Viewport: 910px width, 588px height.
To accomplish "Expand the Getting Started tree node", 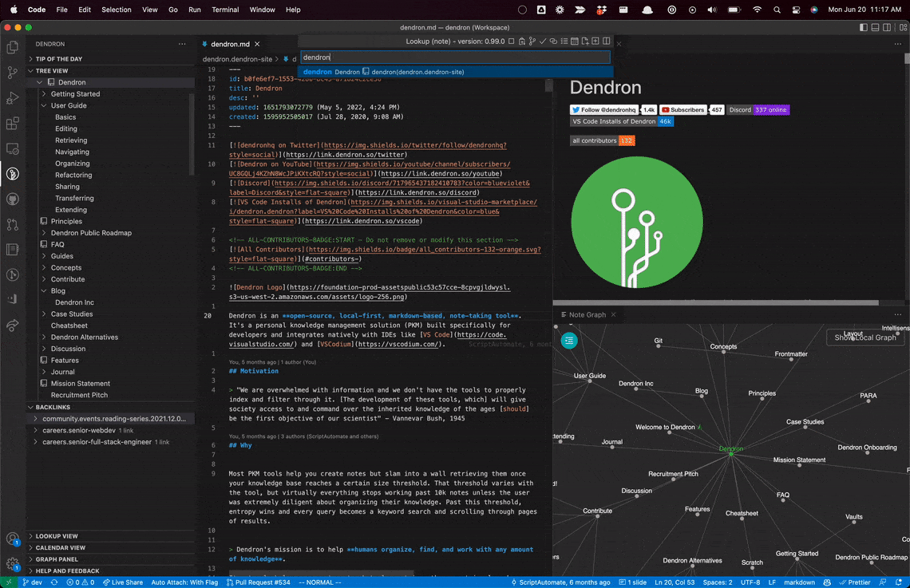I will (44, 94).
